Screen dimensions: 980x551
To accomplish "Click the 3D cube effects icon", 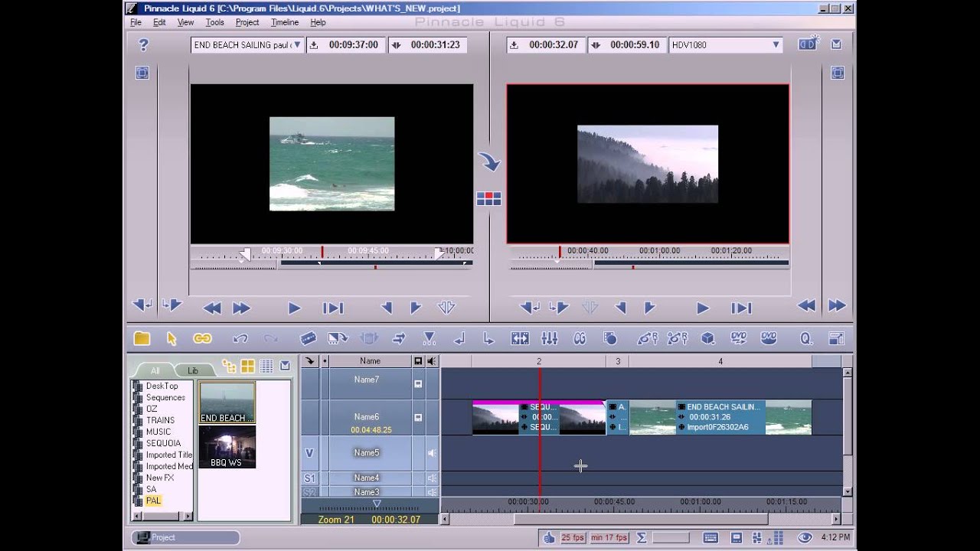I will pyautogui.click(x=708, y=338).
